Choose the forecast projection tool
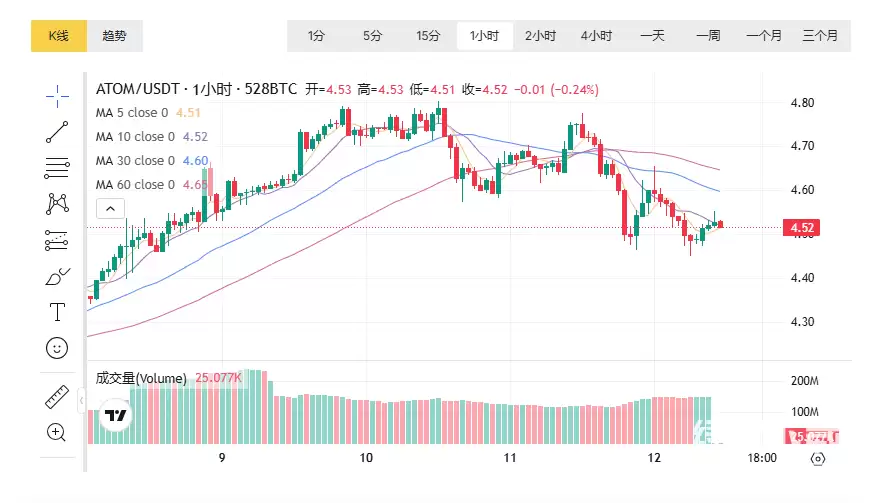 [x=57, y=240]
